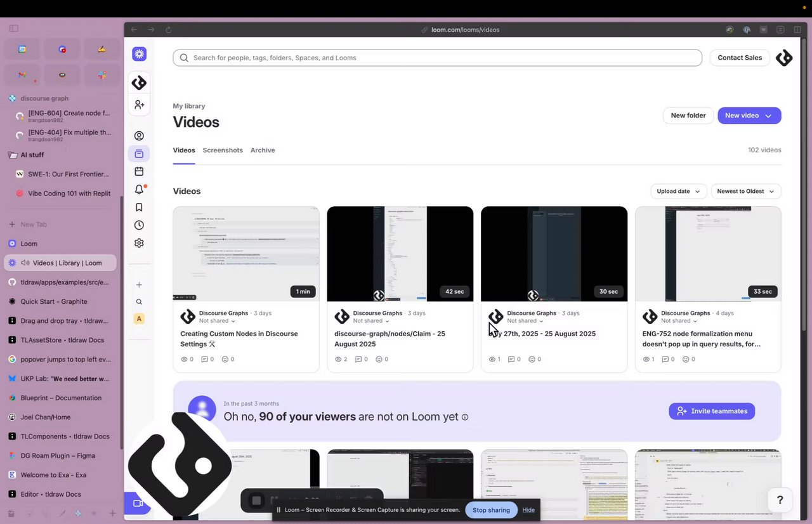812x524 pixels.
Task: Click the recording stop square control
Action: [x=256, y=501]
